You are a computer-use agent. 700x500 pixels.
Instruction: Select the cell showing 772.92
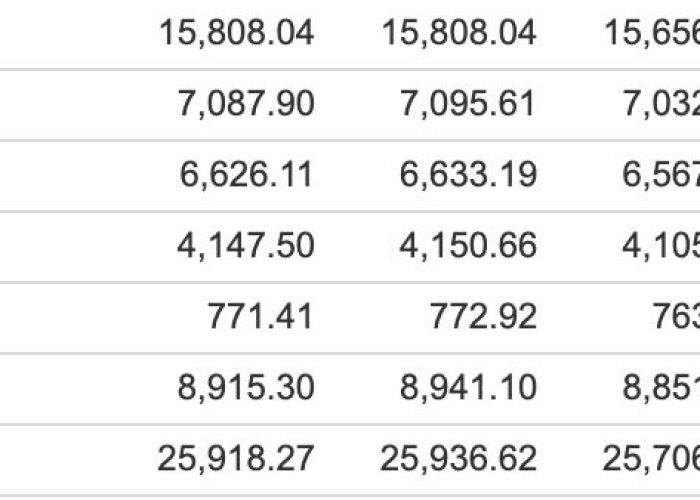click(x=483, y=317)
